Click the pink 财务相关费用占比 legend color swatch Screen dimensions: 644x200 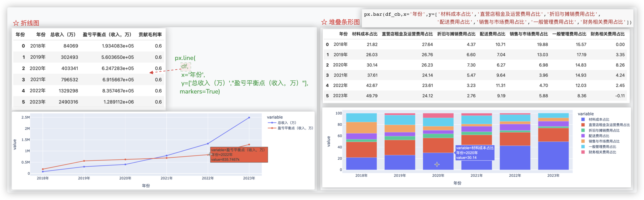tap(583, 152)
